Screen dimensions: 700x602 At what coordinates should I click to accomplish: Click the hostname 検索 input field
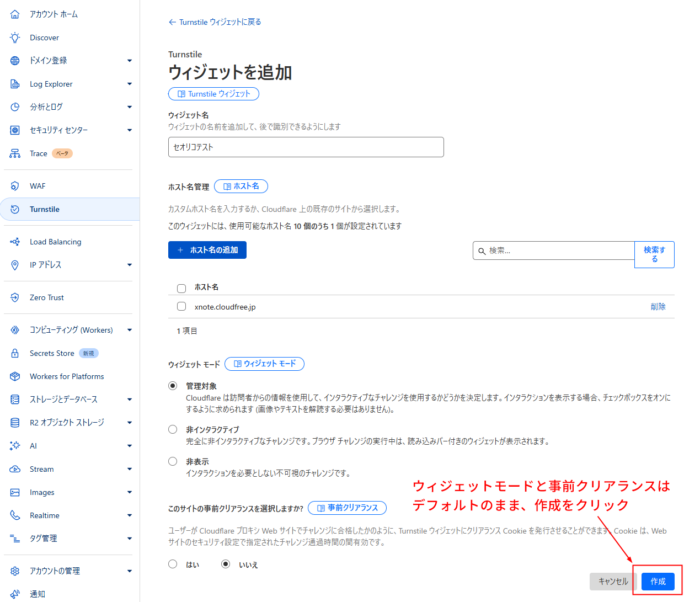[x=554, y=251]
